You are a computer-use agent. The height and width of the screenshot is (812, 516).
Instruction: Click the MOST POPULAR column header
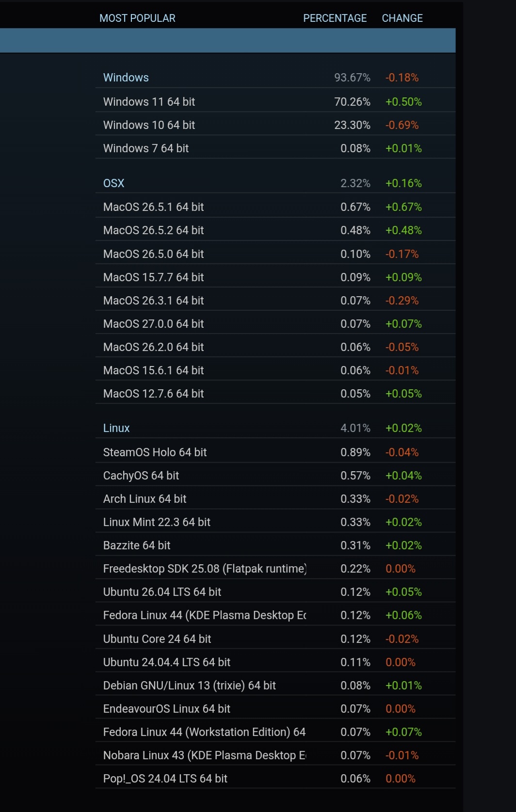137,18
